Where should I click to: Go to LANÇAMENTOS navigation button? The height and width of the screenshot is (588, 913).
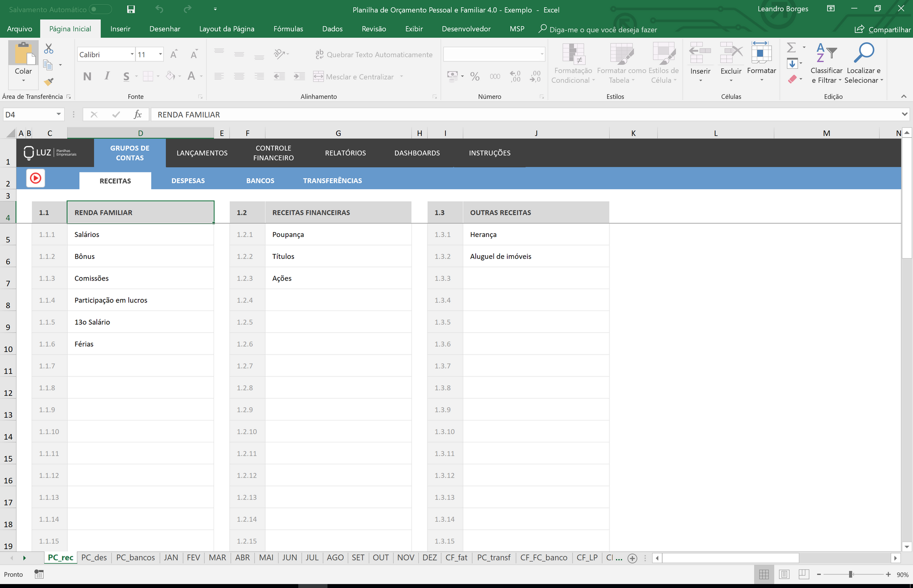[202, 153]
